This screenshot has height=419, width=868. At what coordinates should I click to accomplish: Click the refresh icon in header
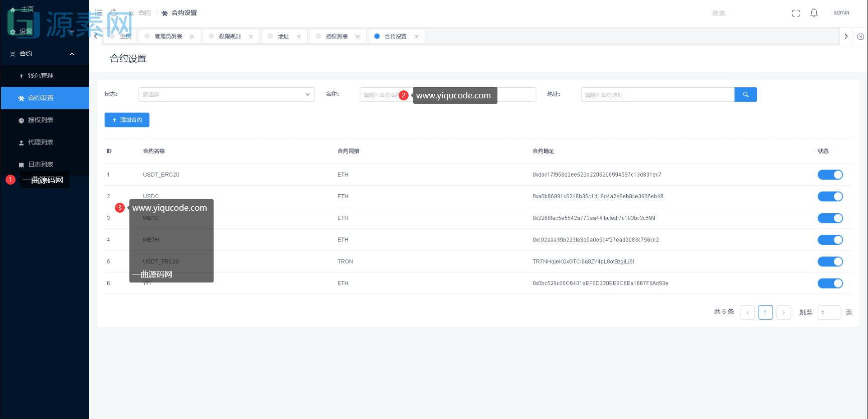coord(114,13)
